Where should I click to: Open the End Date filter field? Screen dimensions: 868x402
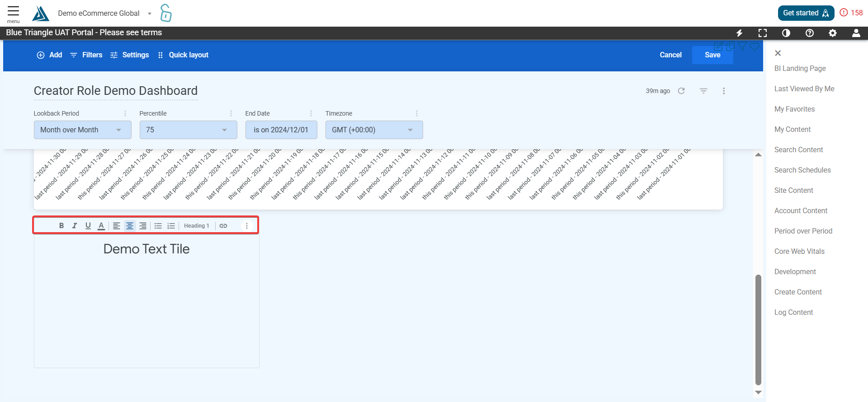coord(281,130)
